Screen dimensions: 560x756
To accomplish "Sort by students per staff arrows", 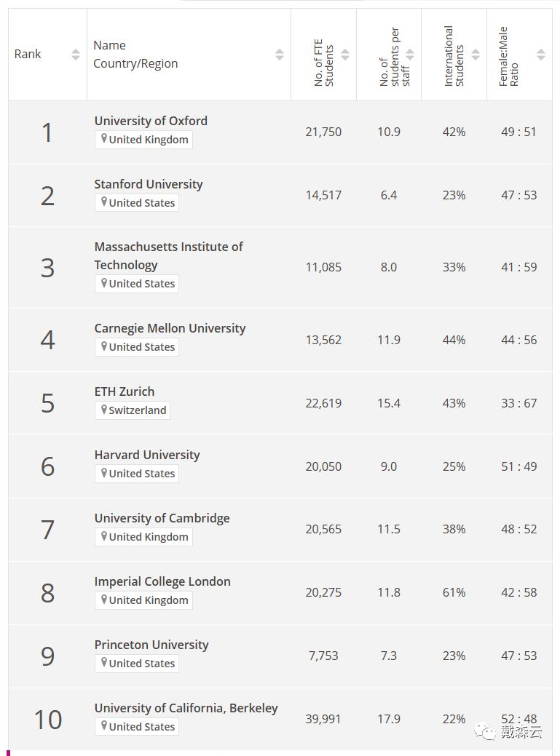I will [410, 55].
